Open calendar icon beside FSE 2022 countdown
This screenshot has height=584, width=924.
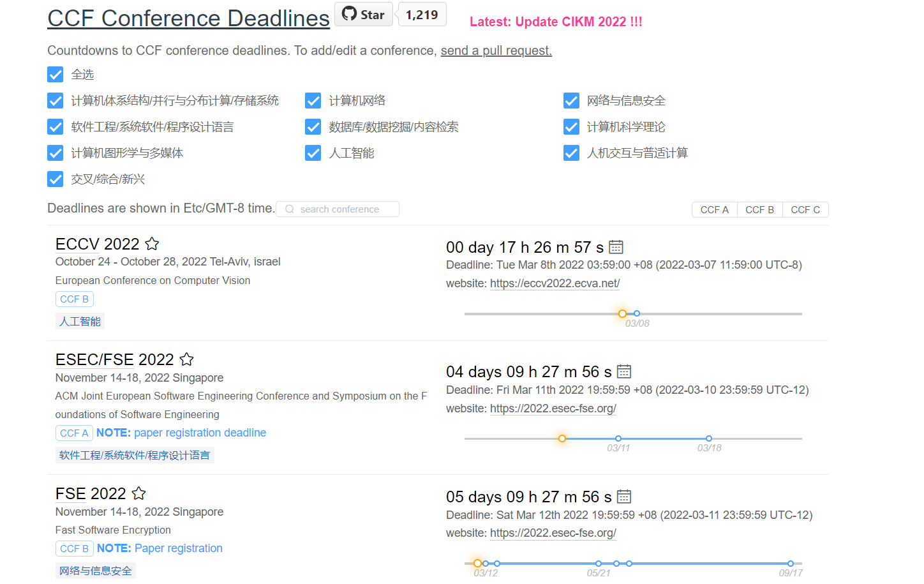coord(624,497)
